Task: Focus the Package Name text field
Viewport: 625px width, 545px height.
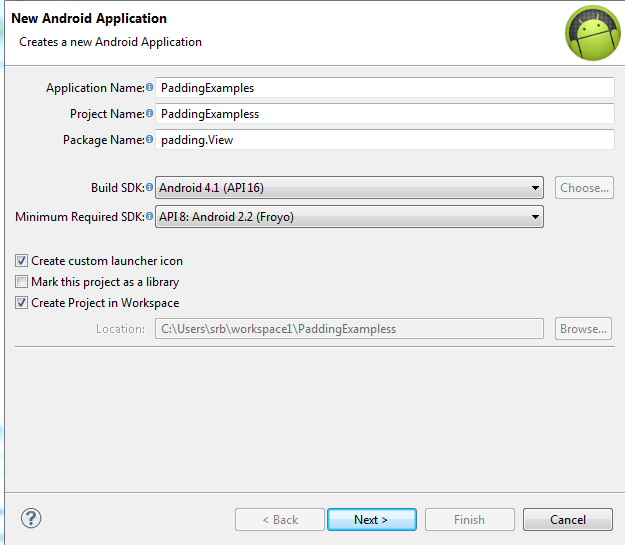Action: pos(385,140)
